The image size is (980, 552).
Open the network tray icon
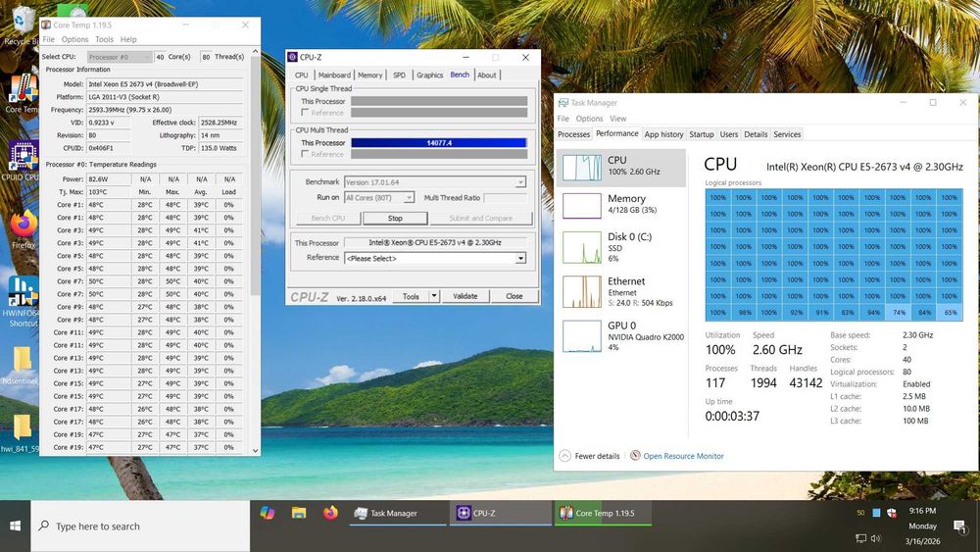click(x=861, y=538)
